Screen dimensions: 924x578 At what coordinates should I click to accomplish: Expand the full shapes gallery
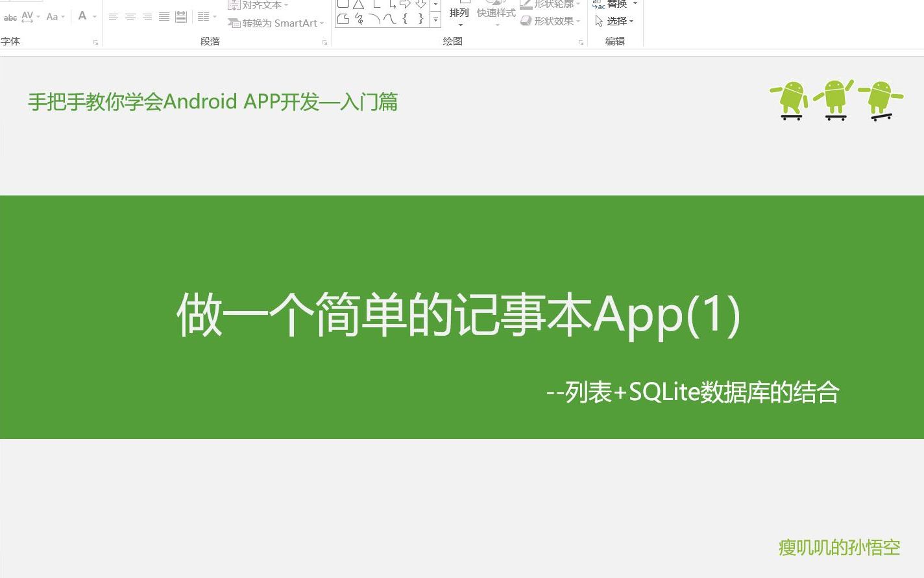435,20
